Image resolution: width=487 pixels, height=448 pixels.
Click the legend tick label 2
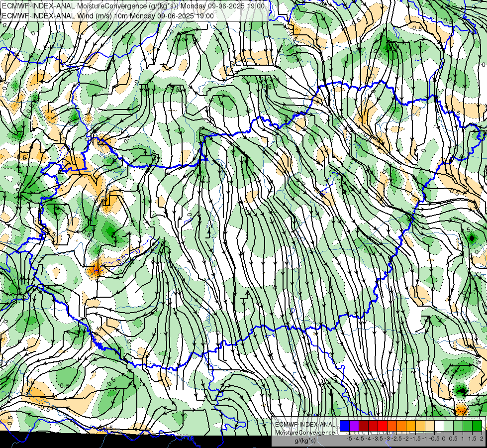tap(482, 439)
